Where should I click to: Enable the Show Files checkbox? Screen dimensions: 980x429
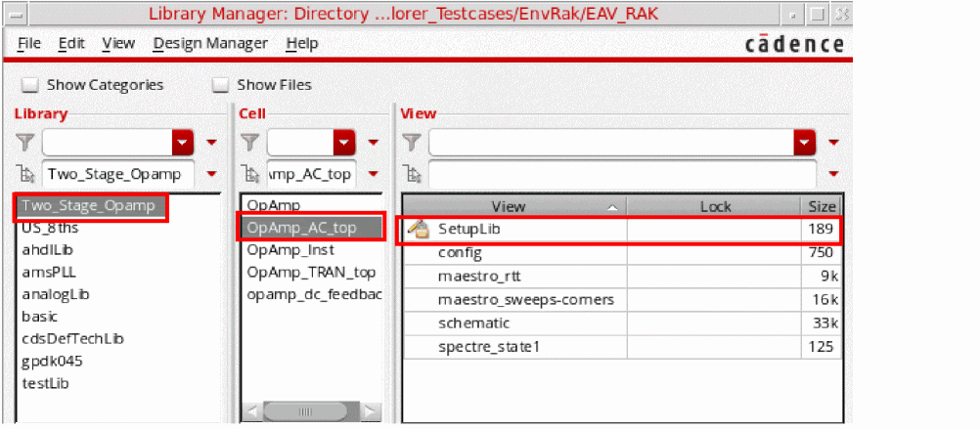coord(220,85)
